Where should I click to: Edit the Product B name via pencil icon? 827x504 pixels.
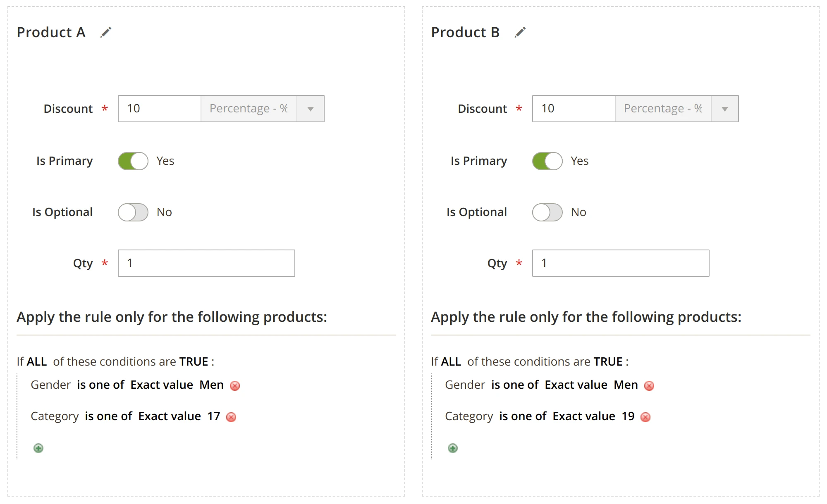pyautogui.click(x=520, y=32)
